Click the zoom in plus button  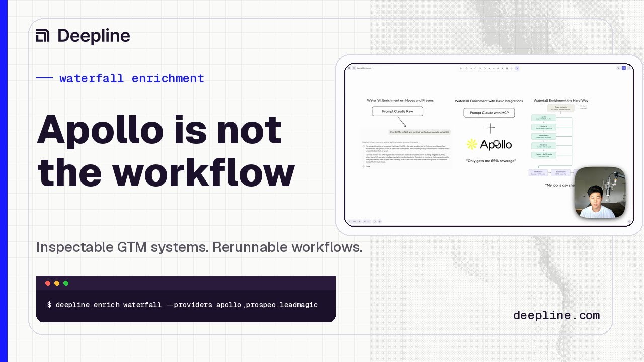(360, 221)
